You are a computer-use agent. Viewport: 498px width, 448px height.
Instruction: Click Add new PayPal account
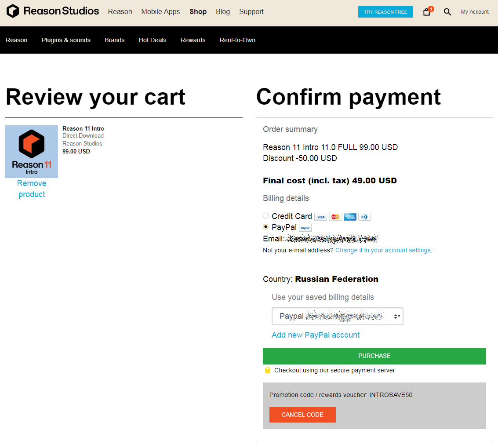tap(316, 335)
